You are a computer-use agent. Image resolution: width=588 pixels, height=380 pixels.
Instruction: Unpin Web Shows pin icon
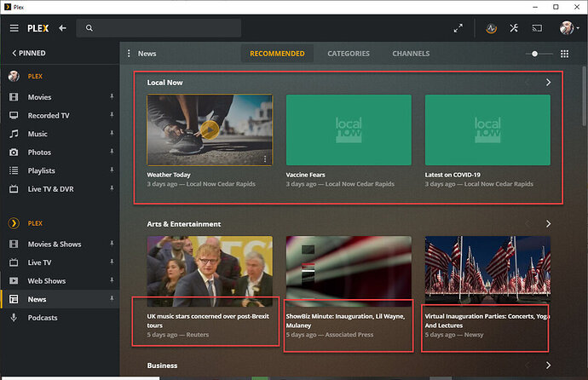tap(112, 280)
